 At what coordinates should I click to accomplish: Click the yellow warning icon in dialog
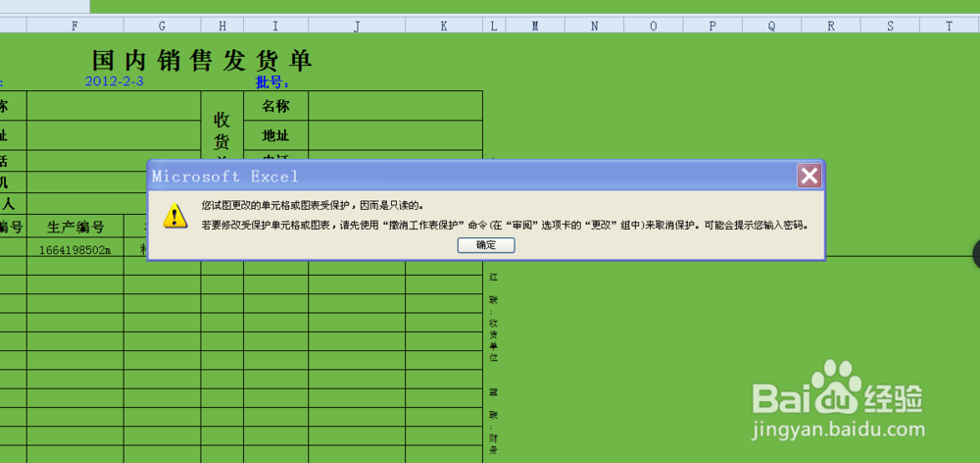click(175, 215)
